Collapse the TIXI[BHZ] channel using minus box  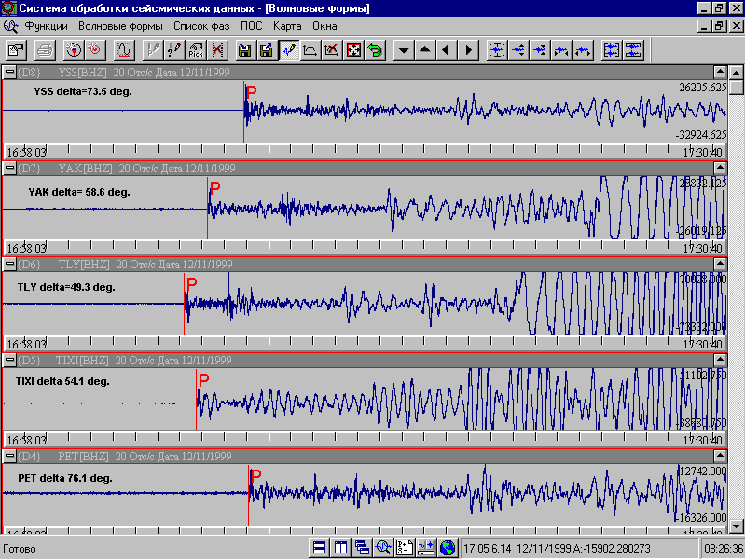tap(9, 361)
